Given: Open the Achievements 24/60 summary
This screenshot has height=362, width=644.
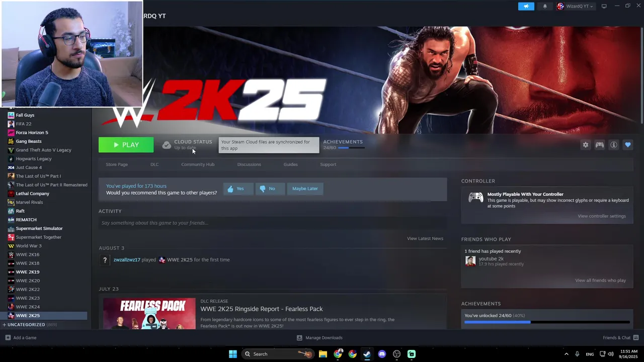Looking at the screenshot, I should tap(343, 144).
